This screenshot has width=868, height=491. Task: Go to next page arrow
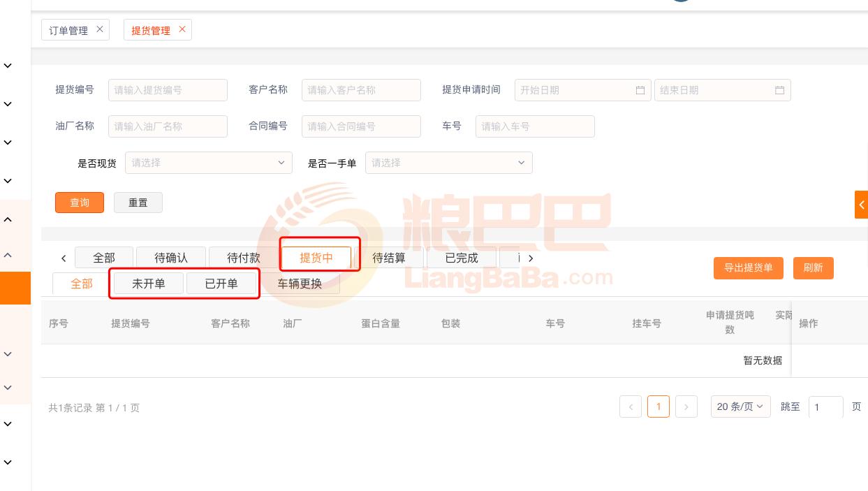[686, 406]
